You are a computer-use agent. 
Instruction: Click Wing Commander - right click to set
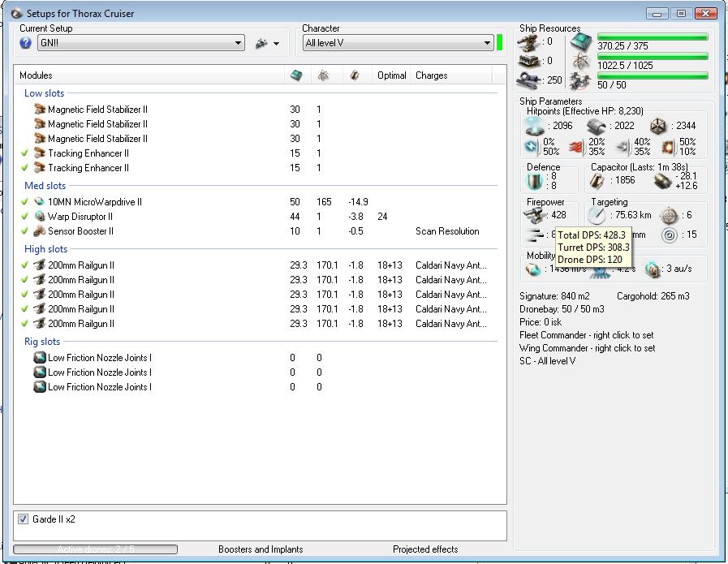pos(588,348)
